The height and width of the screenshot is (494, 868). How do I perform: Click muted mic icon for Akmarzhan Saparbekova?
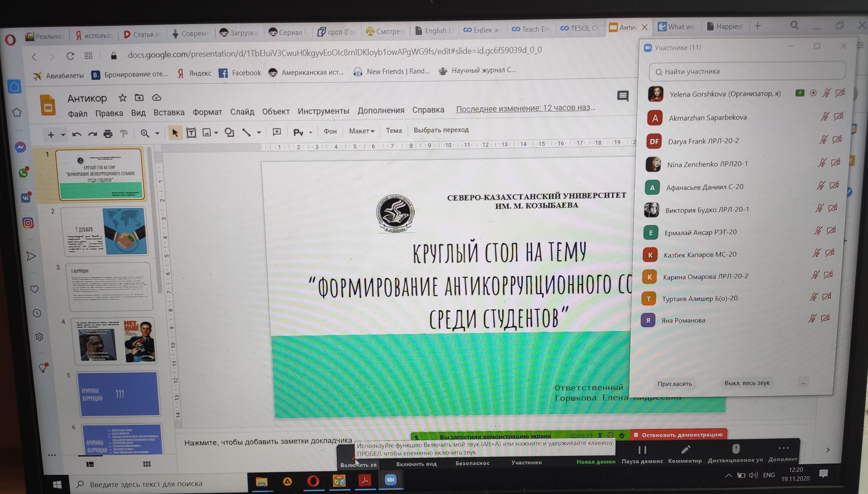click(x=825, y=117)
